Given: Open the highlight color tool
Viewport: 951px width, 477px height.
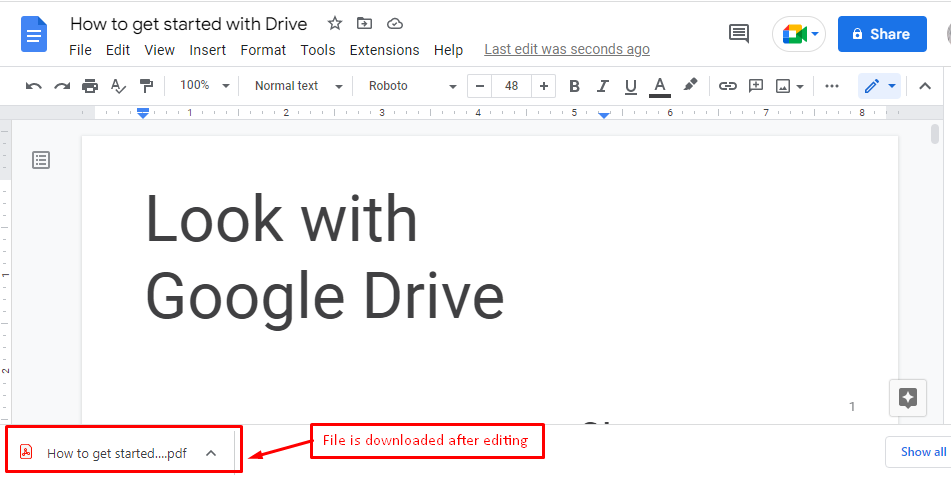Looking at the screenshot, I should click(690, 85).
